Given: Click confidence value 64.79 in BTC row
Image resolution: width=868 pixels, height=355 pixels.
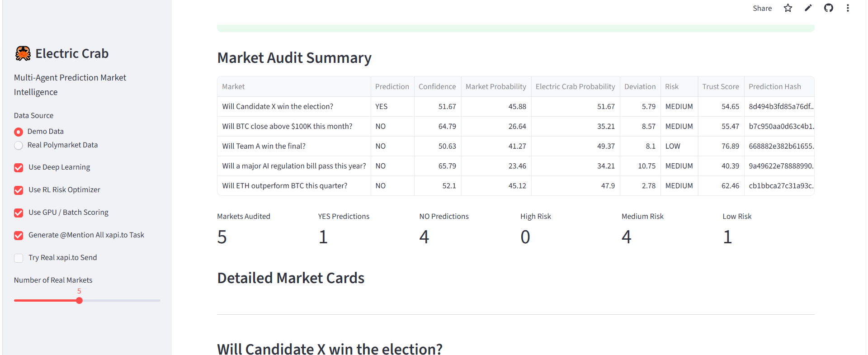Looking at the screenshot, I should pyautogui.click(x=438, y=126).
